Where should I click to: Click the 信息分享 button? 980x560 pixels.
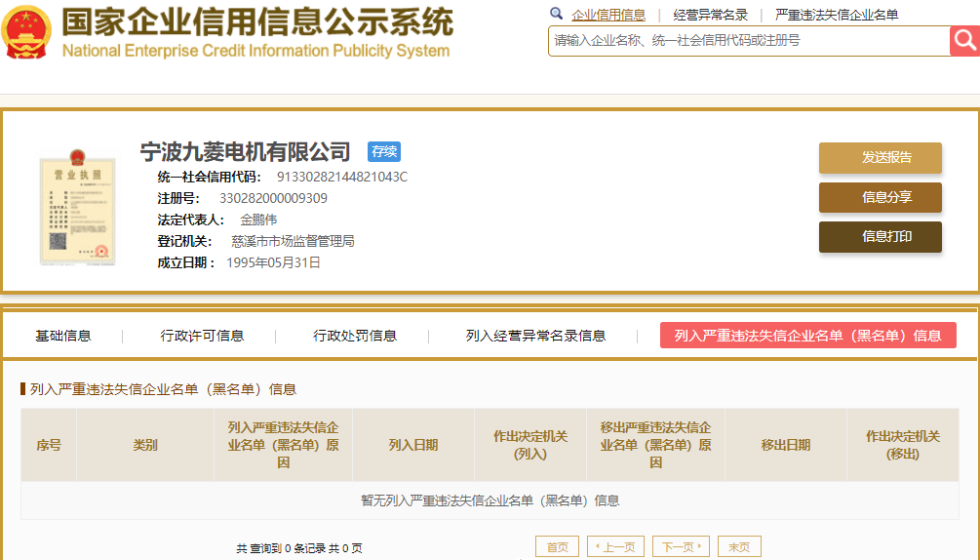880,197
